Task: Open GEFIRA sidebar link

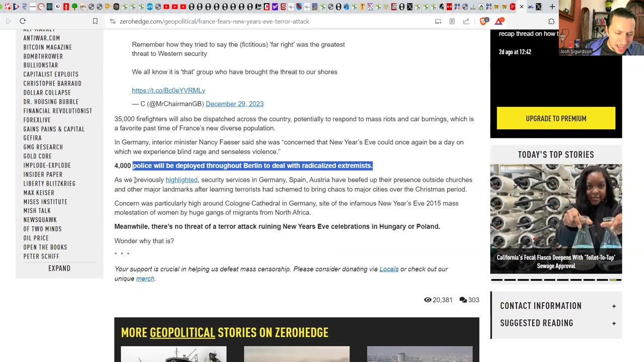Action: tap(33, 138)
